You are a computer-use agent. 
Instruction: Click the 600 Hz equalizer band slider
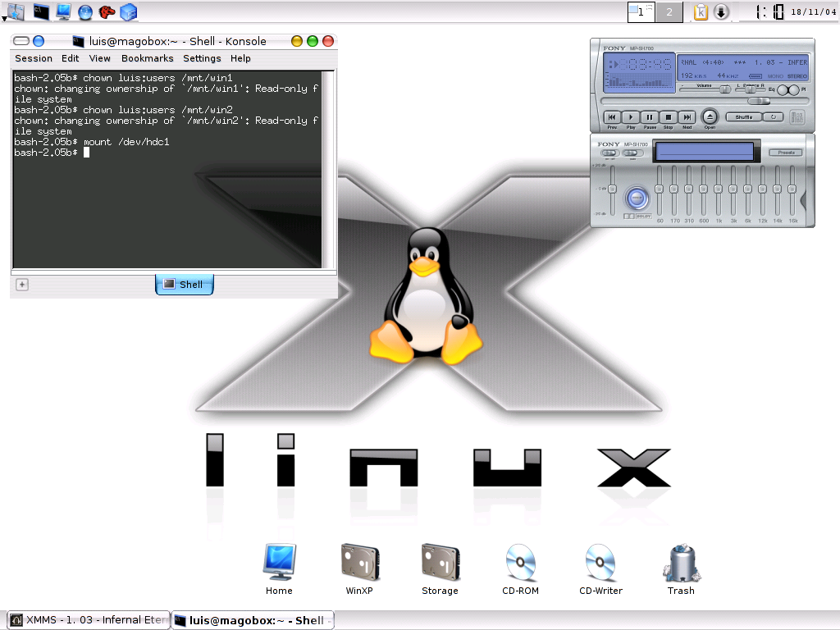[x=703, y=189]
